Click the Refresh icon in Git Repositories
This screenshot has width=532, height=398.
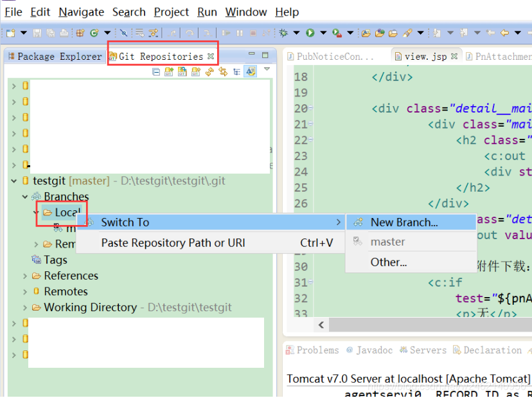pos(209,71)
